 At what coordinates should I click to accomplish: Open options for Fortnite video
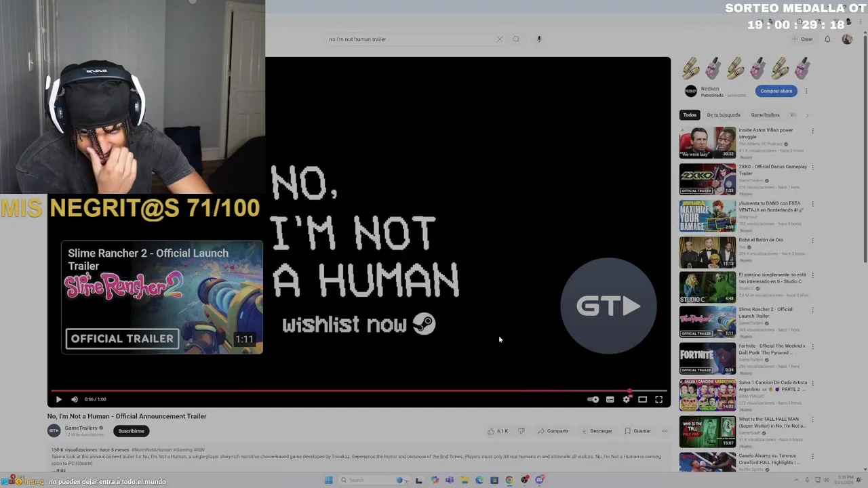point(812,346)
